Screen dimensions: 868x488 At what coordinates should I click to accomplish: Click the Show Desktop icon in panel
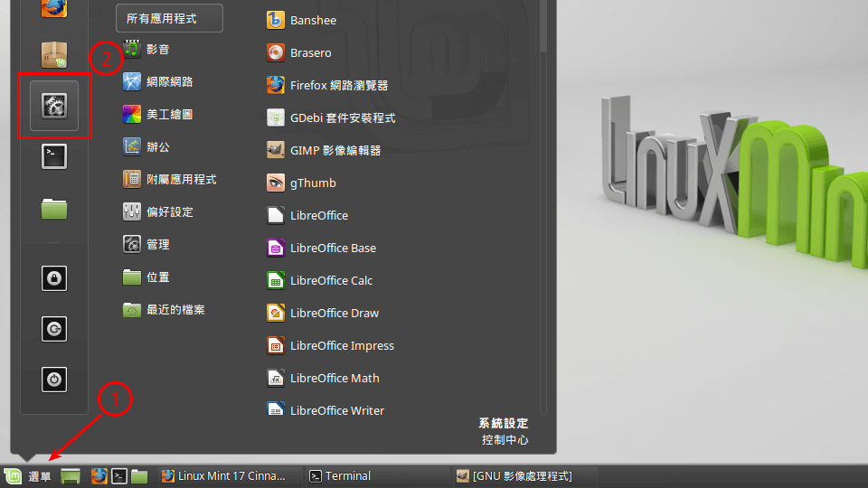click(71, 476)
